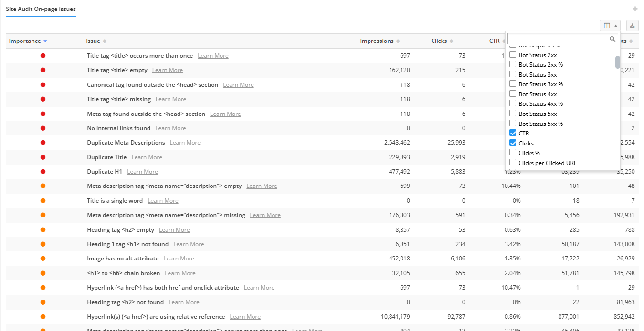644x331 pixels.
Task: Select the Site Audit On-page issues tab
Action: tap(41, 9)
